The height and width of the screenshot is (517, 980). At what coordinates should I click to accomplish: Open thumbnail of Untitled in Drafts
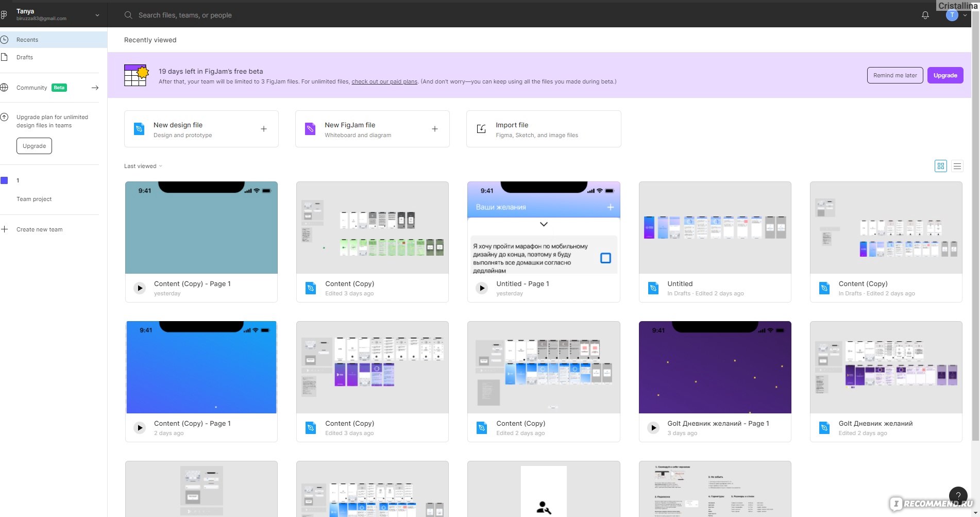(x=715, y=227)
